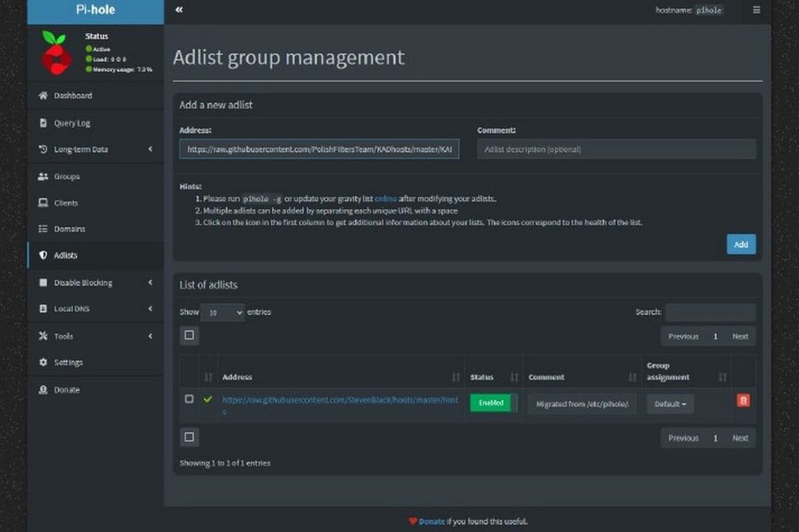Open Query Log from the sidebar
This screenshot has width=799, height=532.
96,122
